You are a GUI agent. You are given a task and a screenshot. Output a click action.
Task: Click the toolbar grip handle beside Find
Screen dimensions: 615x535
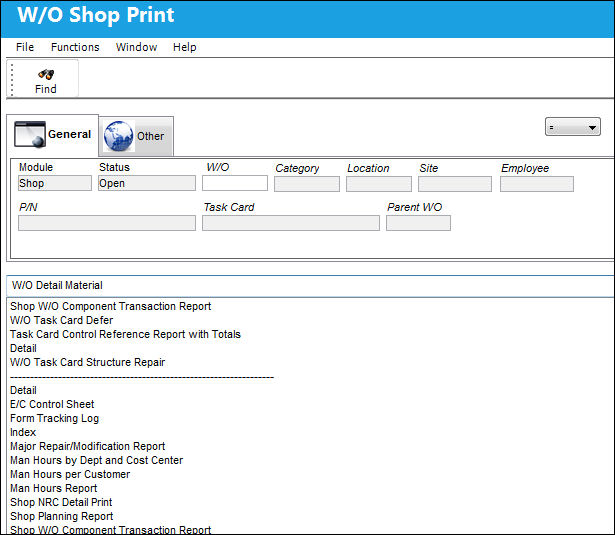[x=12, y=80]
